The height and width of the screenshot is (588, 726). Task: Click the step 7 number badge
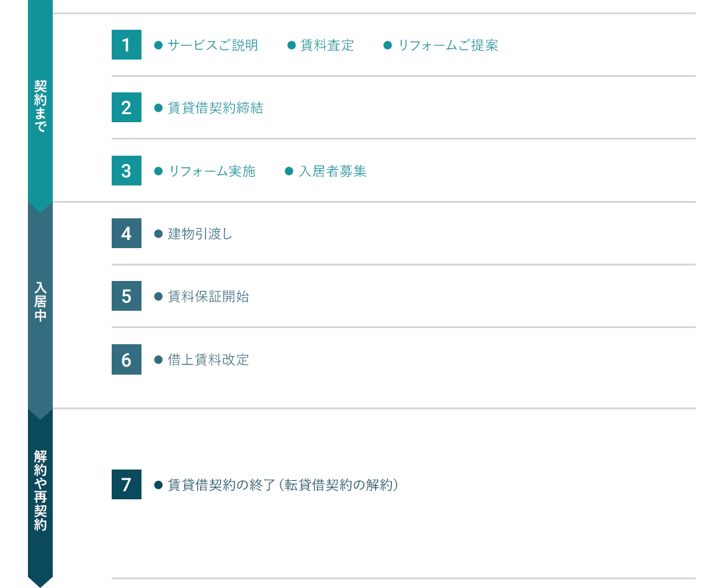tap(127, 484)
